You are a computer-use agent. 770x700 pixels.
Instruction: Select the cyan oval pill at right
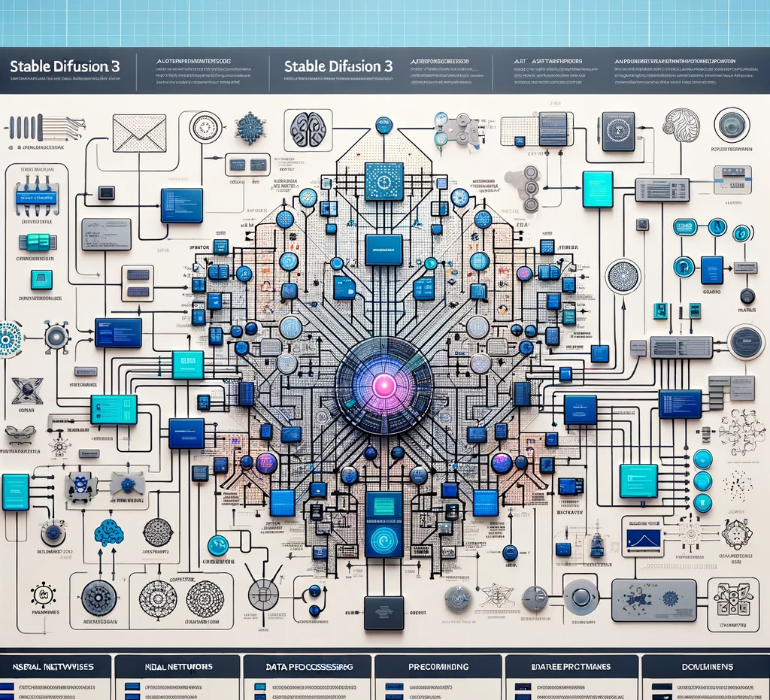[685, 226]
